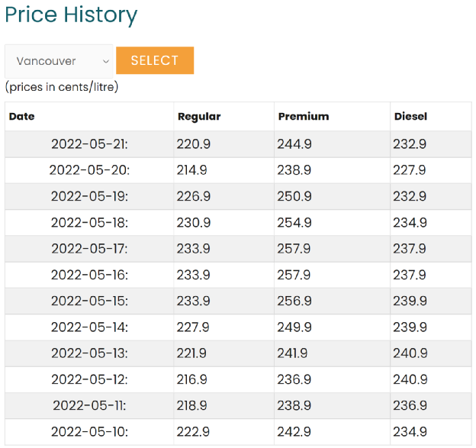Click the 2022-05-17 date cell
476x448 pixels.
[89, 249]
